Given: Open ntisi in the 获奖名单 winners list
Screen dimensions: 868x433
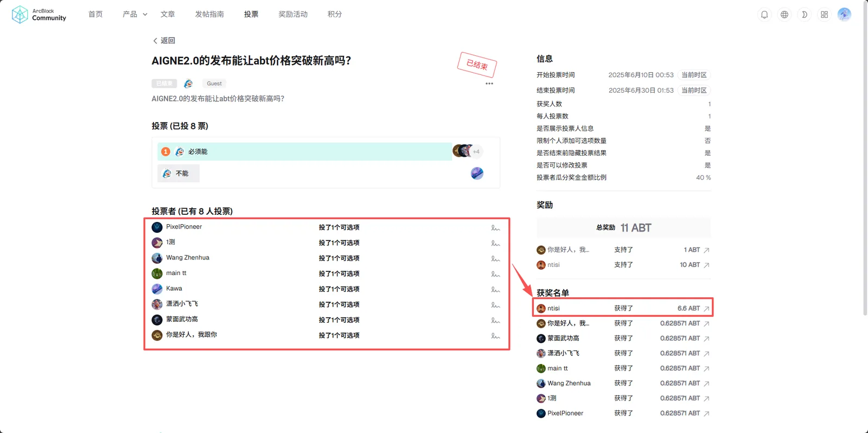Looking at the screenshot, I should 553,308.
